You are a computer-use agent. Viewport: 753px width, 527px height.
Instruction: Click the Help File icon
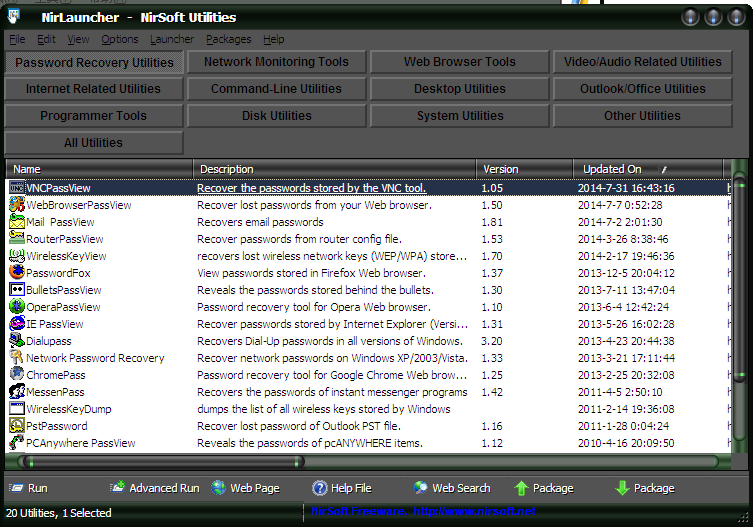pyautogui.click(x=320, y=488)
